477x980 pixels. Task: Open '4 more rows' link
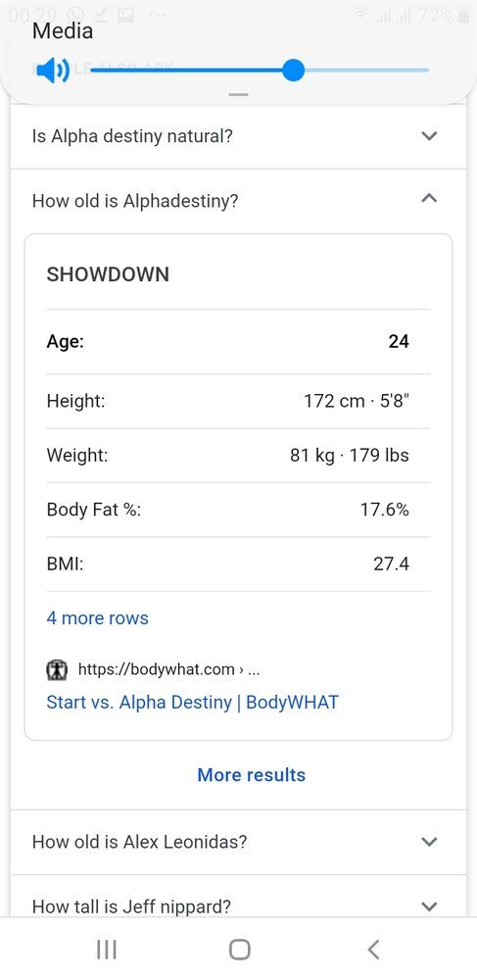[97, 618]
